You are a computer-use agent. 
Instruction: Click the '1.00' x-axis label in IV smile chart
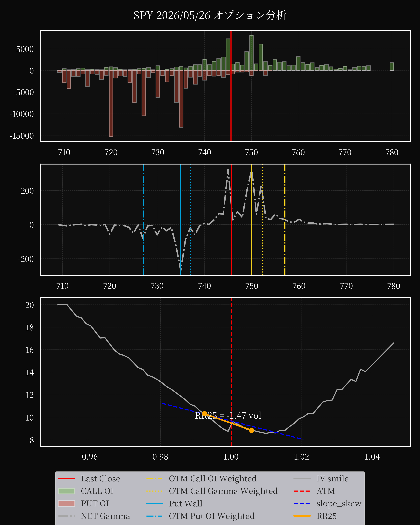(231, 456)
